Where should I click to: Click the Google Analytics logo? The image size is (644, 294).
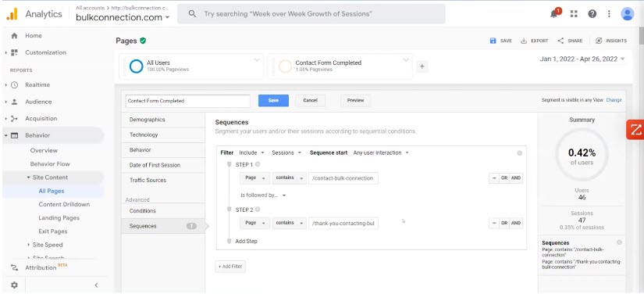[12, 14]
